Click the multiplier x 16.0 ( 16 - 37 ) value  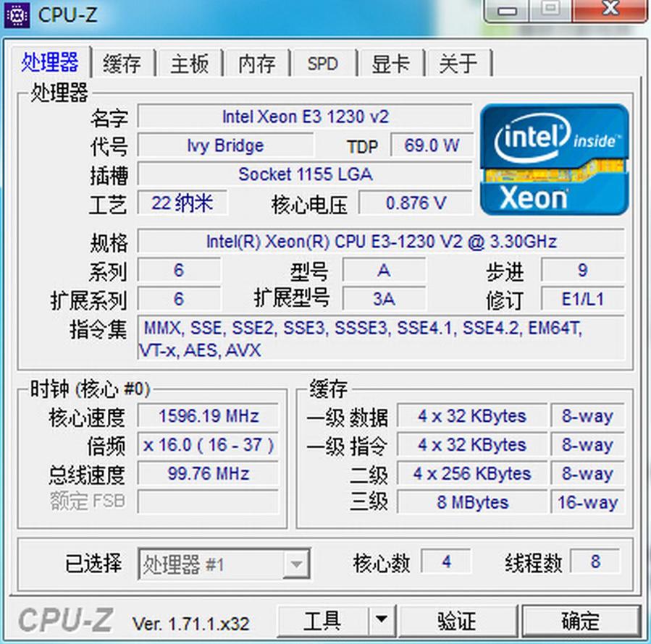click(x=209, y=445)
